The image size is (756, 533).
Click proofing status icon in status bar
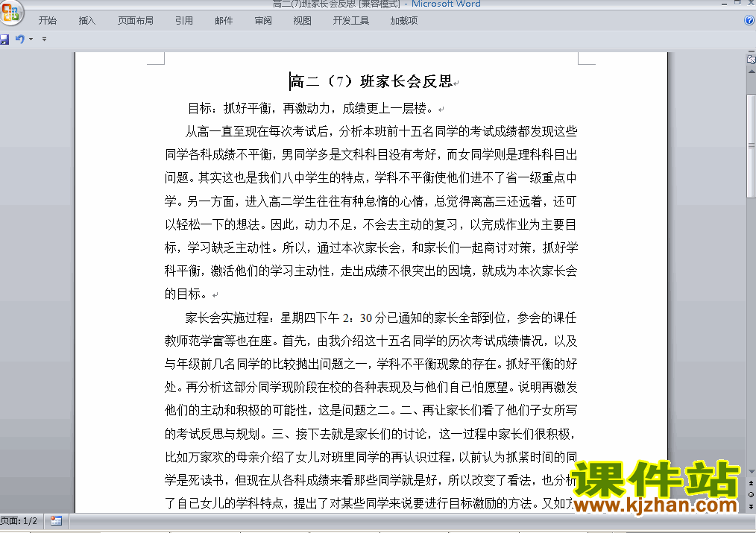(x=57, y=521)
